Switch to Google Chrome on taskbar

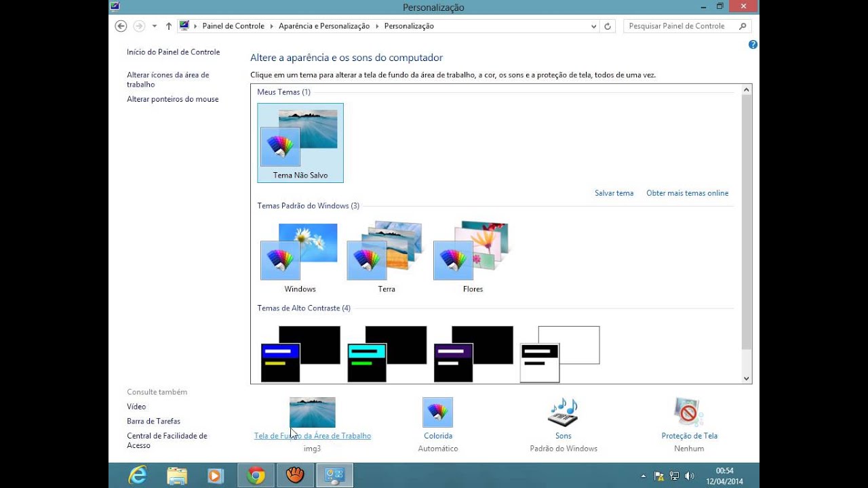coord(256,475)
